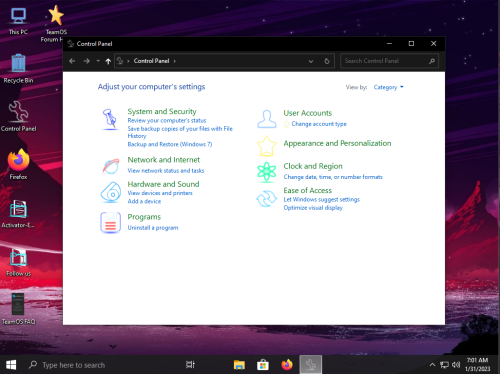Click Uninstall a program
This screenshot has width=500, height=374.
pos(153,228)
